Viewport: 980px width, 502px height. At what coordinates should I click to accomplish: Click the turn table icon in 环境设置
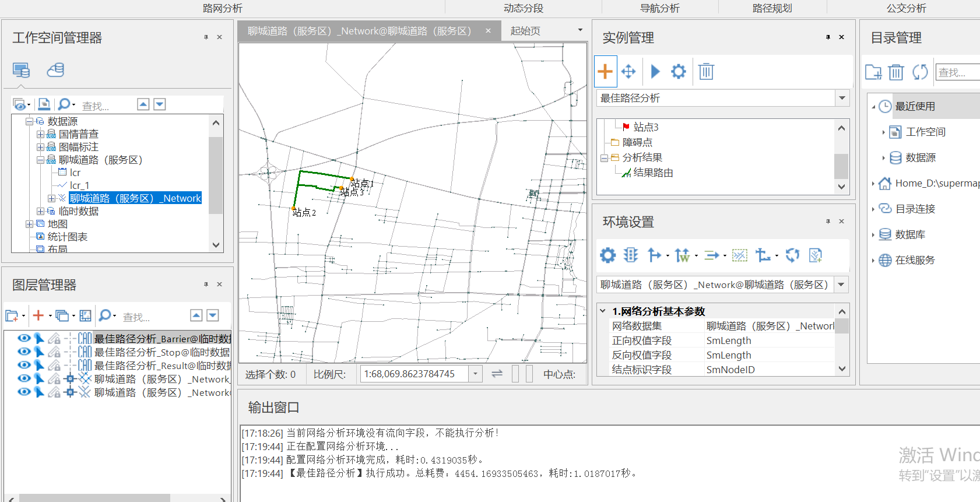pos(654,255)
